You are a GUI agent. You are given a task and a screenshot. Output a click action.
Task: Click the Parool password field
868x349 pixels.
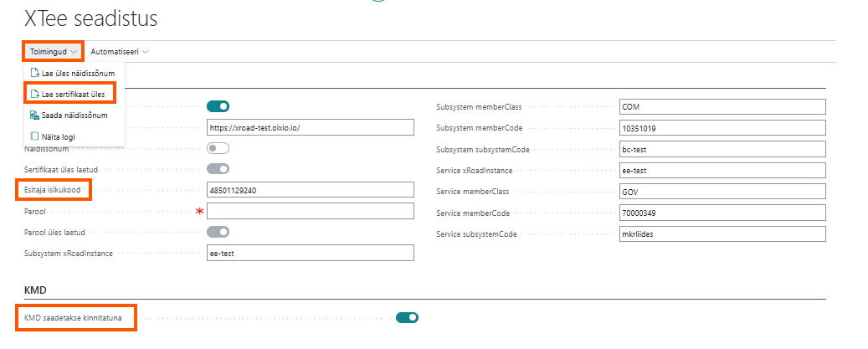coord(311,211)
